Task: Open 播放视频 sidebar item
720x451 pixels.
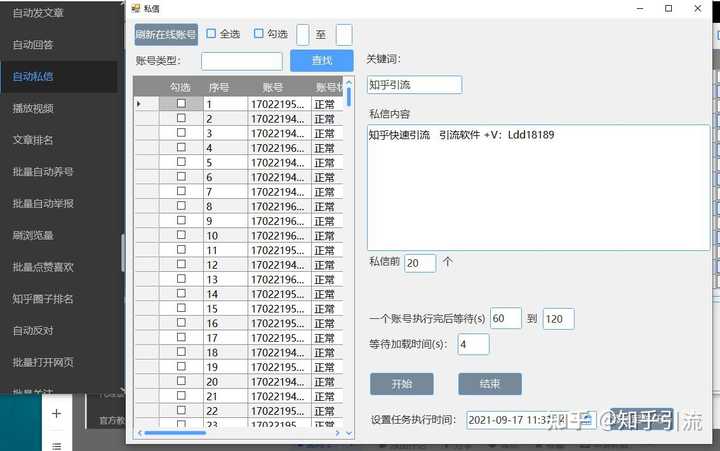Action: tap(33, 108)
